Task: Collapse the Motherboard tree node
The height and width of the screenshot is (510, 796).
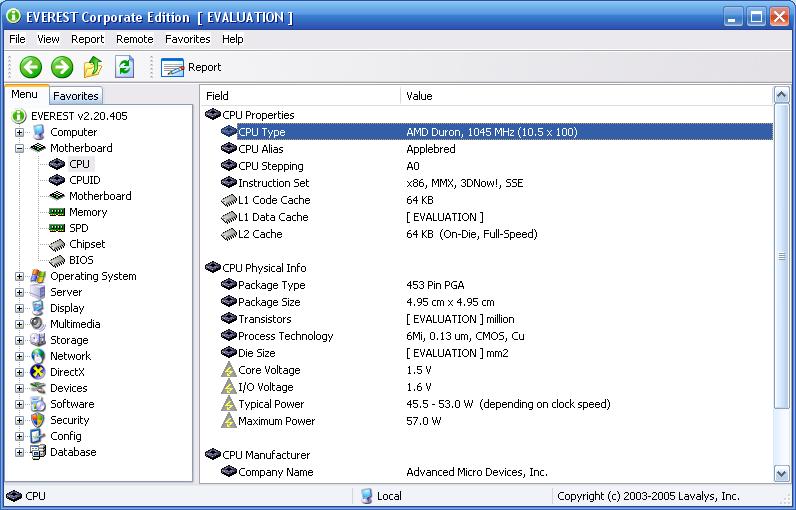Action: 19,148
